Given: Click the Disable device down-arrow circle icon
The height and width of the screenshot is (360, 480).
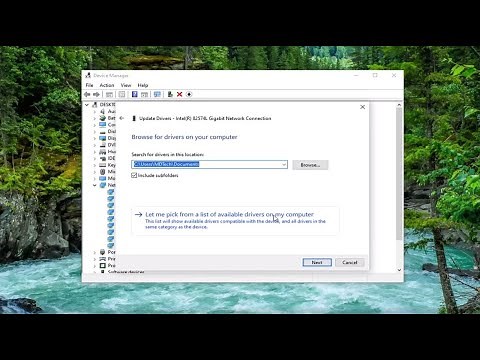Looking at the screenshot, I should pos(189,94).
